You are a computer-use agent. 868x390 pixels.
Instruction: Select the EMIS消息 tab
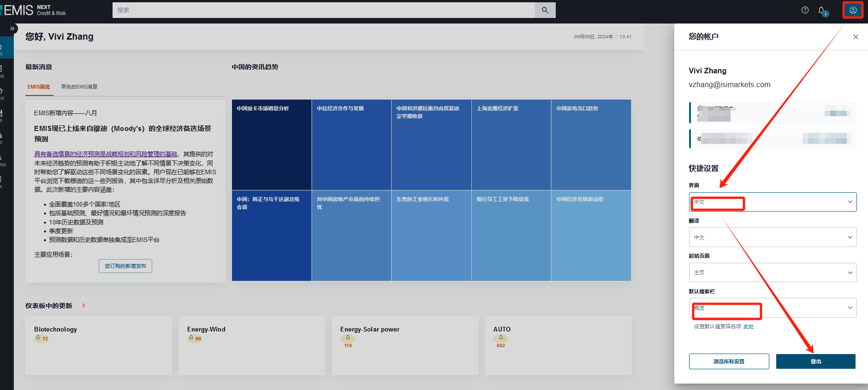click(x=39, y=87)
